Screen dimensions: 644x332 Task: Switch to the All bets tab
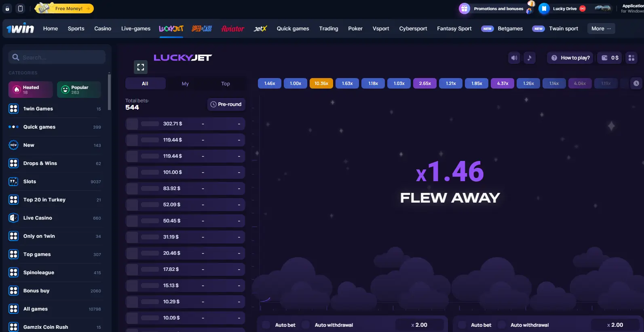click(x=145, y=84)
